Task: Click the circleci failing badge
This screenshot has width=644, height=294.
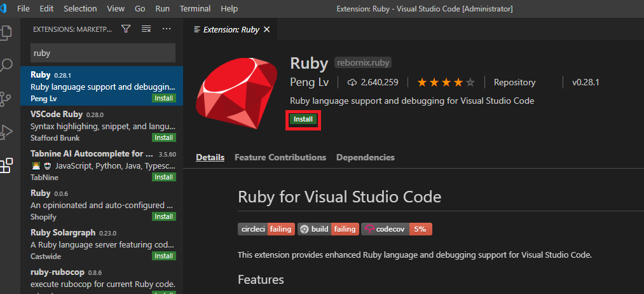Action: click(264, 229)
